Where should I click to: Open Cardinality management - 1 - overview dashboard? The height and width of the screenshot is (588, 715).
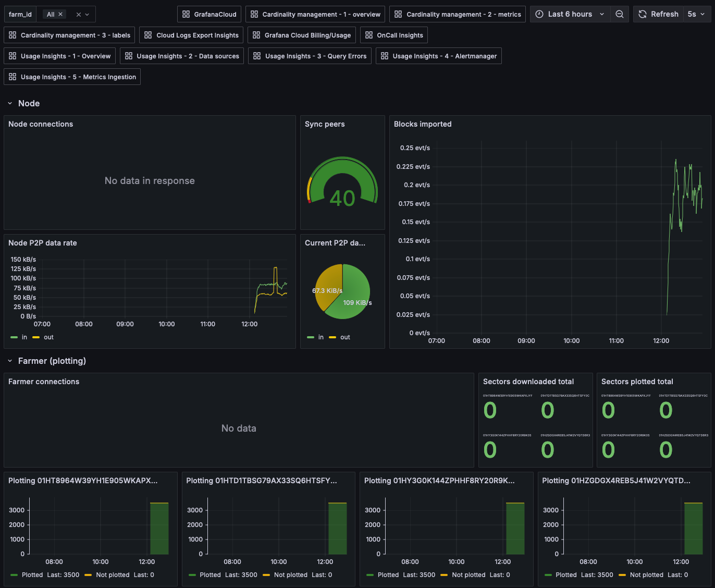[x=315, y=14]
